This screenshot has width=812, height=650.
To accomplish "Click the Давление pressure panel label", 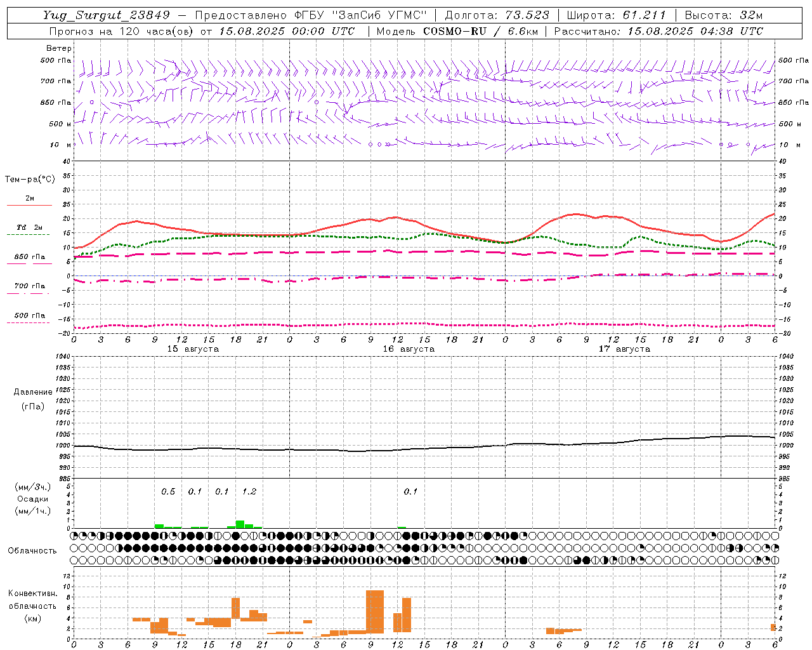I will [32, 392].
